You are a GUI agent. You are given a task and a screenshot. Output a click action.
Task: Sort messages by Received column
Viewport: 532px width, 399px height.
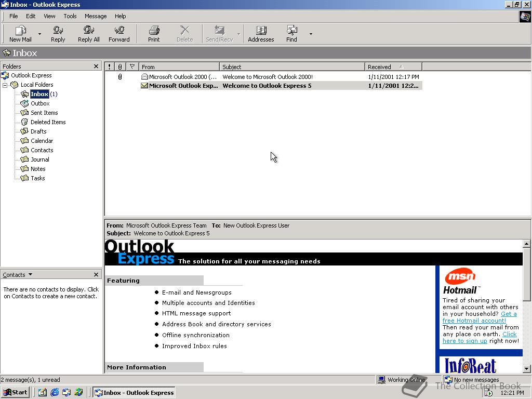(x=393, y=67)
